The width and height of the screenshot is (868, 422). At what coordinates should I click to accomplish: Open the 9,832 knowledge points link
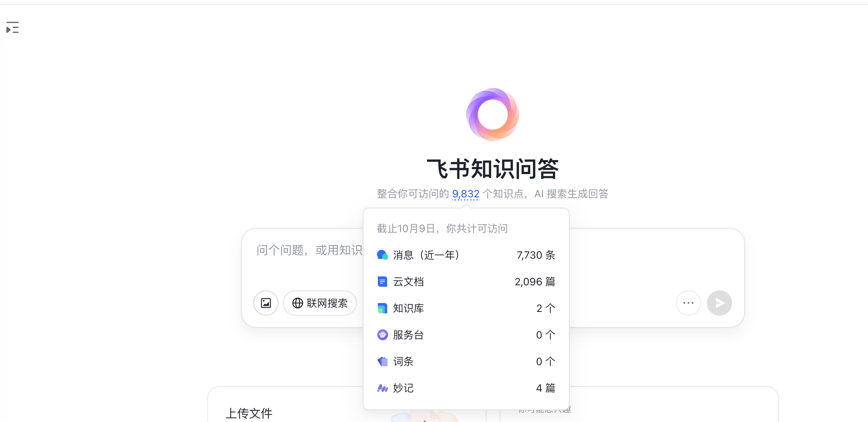pyautogui.click(x=465, y=194)
